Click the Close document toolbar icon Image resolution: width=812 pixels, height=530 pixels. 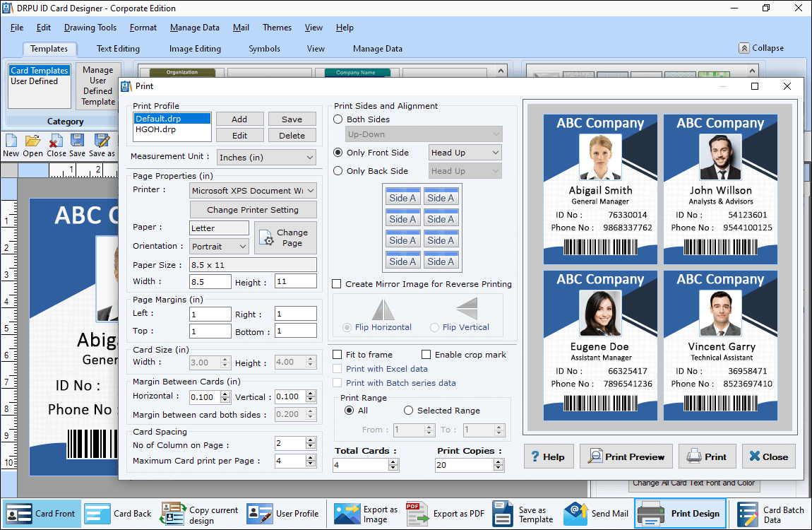(x=55, y=141)
